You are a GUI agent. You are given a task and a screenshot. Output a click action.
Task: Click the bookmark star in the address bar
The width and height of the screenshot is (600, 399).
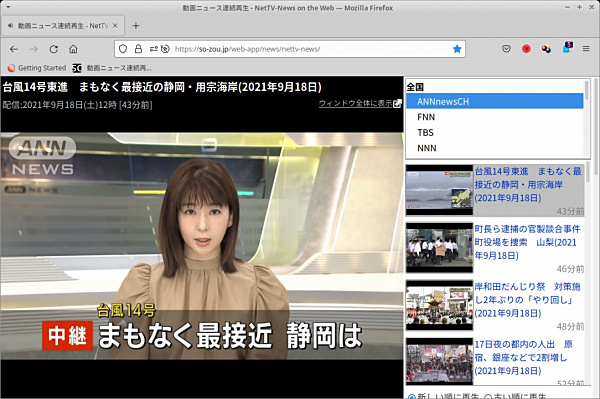(457, 49)
